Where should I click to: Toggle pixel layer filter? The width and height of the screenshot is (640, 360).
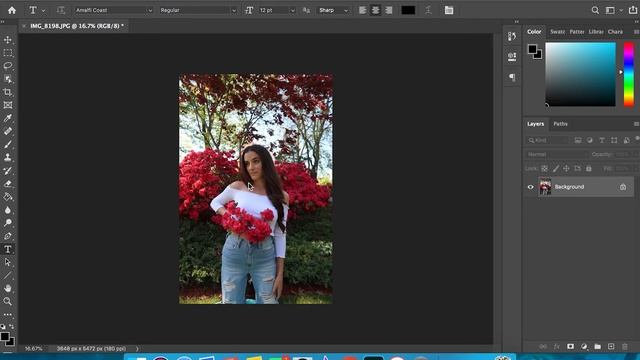[578, 140]
